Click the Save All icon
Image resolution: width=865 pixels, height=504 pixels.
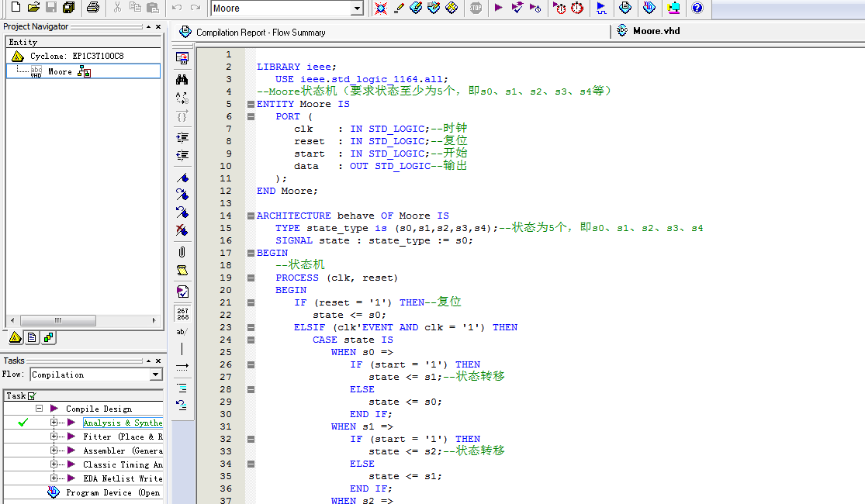click(68, 8)
